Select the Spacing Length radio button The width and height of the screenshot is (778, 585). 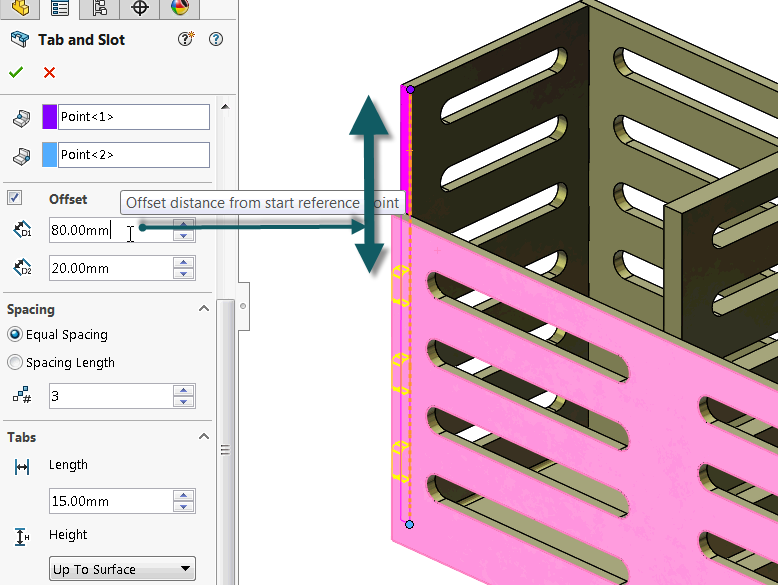tap(15, 362)
